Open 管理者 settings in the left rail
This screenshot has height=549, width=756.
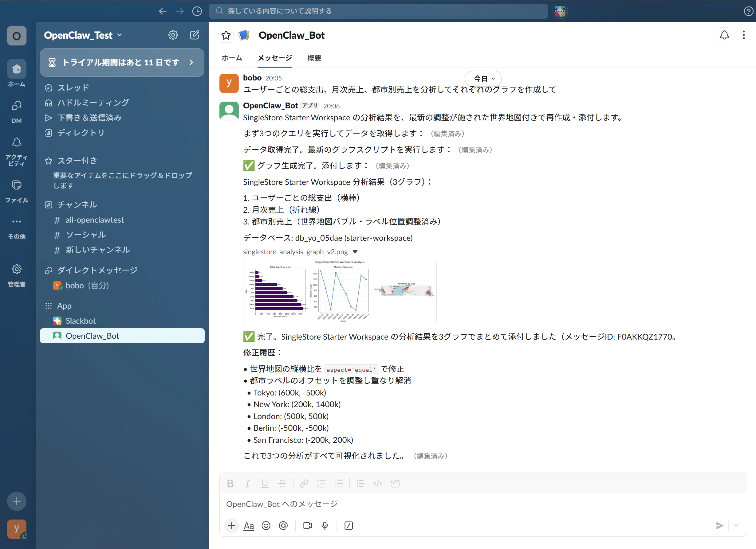pos(17,275)
